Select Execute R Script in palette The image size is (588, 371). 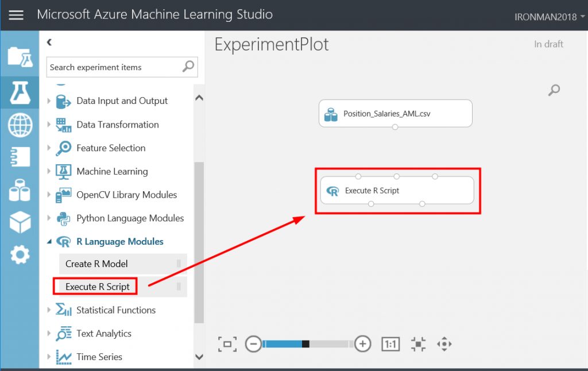[x=123, y=287]
